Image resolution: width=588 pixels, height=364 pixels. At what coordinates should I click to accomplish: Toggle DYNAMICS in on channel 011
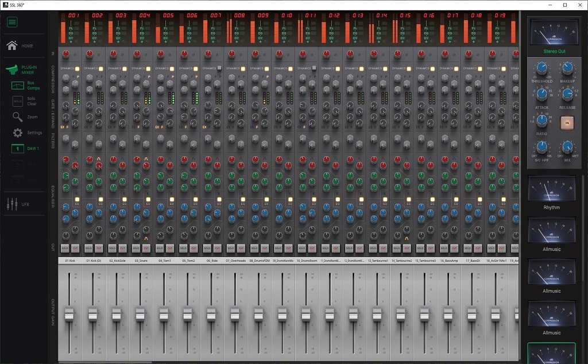314,68
